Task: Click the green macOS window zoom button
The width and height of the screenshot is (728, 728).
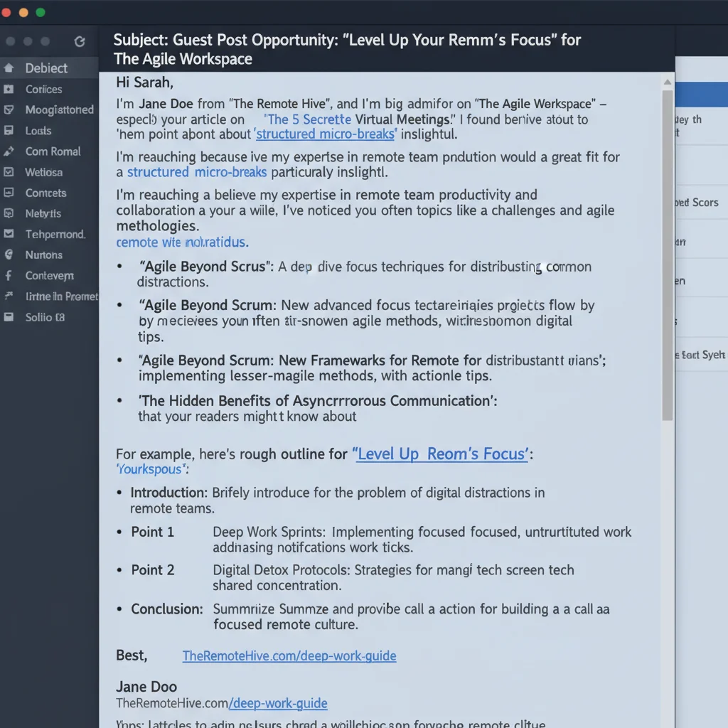Action: point(41,13)
